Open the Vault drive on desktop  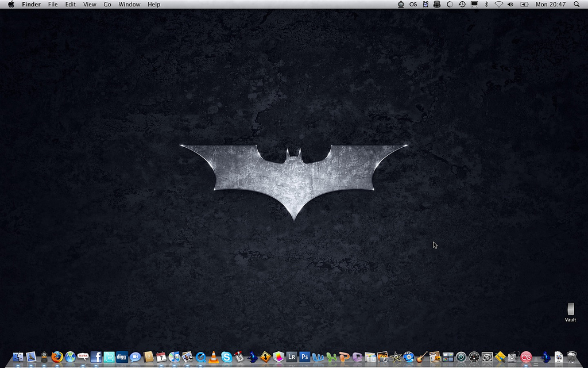click(570, 312)
